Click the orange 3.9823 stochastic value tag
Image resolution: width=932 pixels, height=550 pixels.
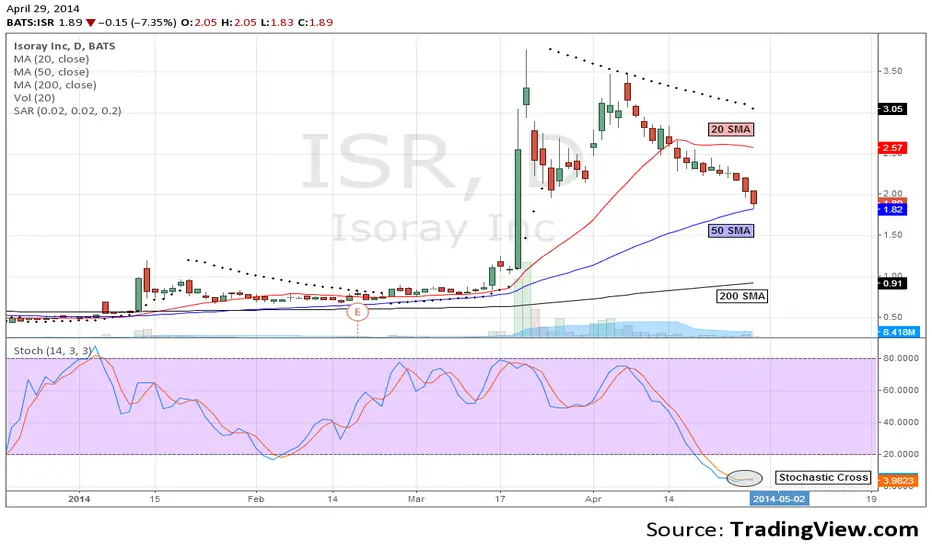tap(898, 480)
